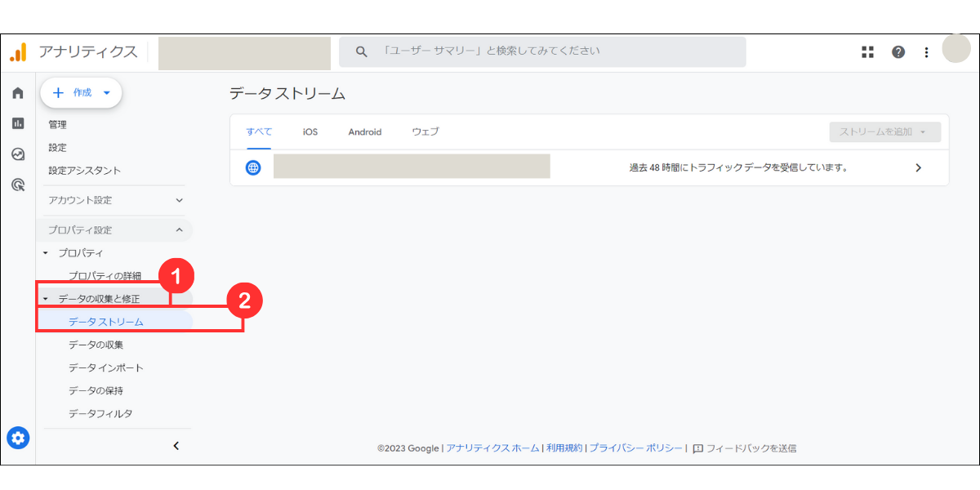Open the ストリームを追加 dropdown
Image resolution: width=980 pixels, height=490 pixels.
point(884,131)
